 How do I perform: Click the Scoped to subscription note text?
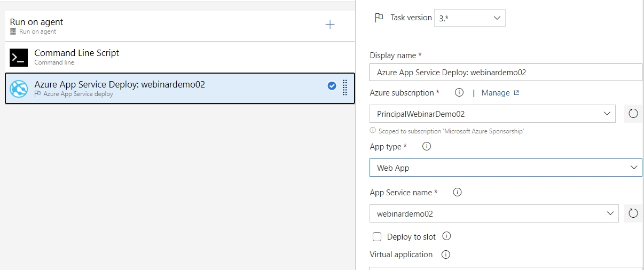451,131
